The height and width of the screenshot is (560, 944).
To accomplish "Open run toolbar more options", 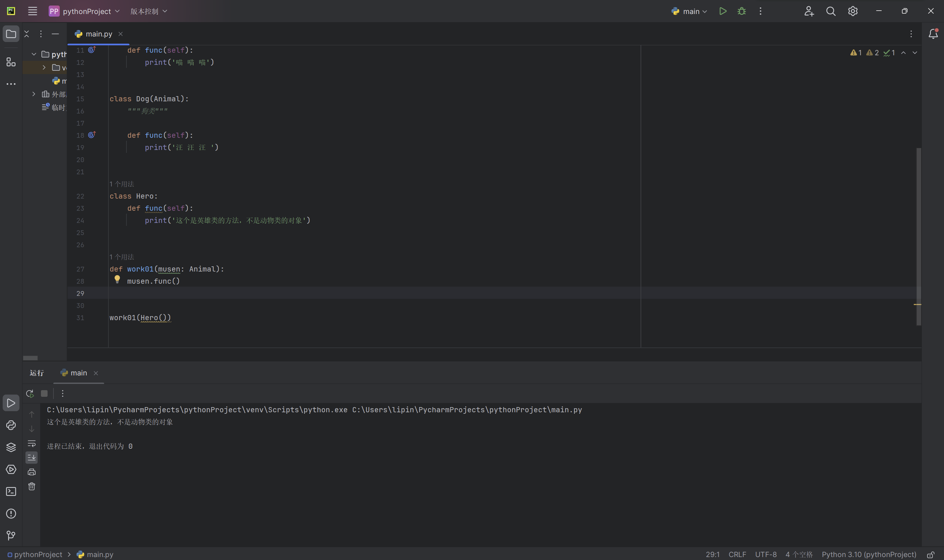I will [63, 393].
